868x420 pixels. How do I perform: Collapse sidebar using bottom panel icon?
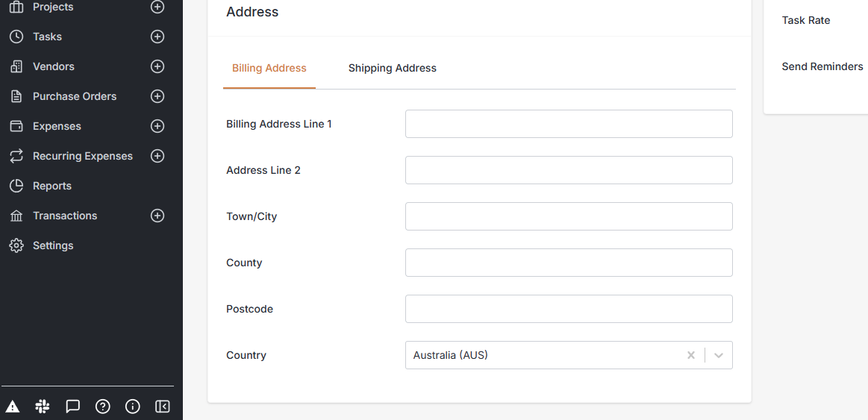(162, 407)
